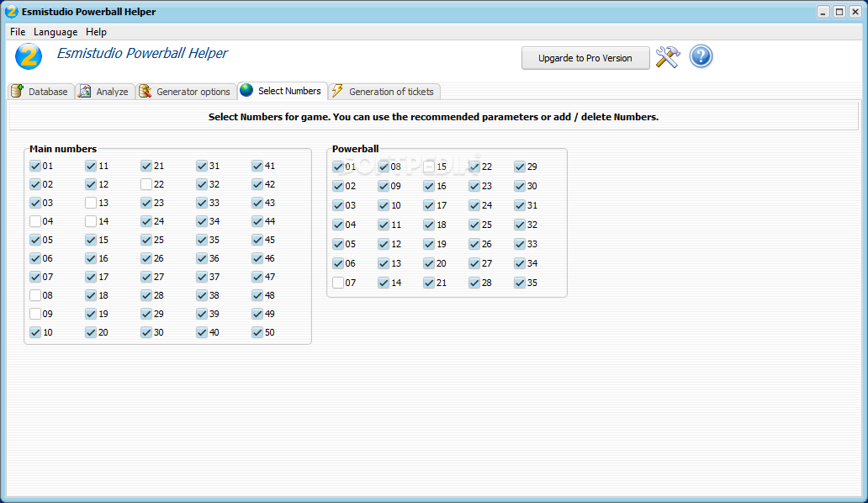Close the Powerball Helper window

tap(855, 12)
